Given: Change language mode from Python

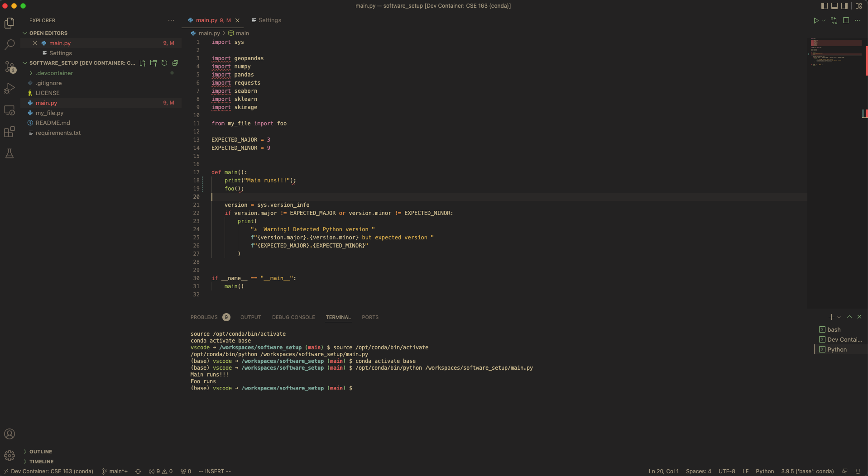Looking at the screenshot, I should pos(765,471).
